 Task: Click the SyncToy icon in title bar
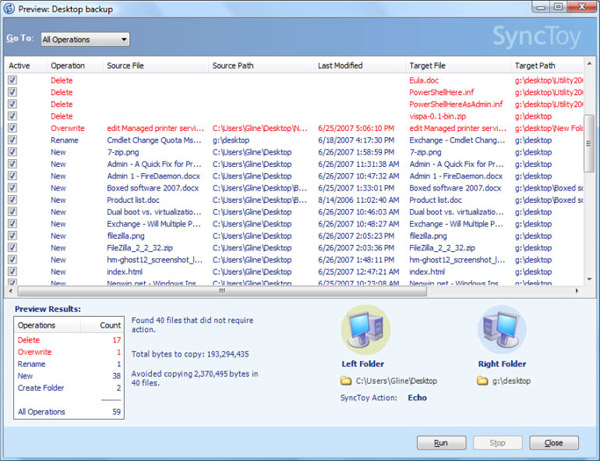tap(10, 9)
